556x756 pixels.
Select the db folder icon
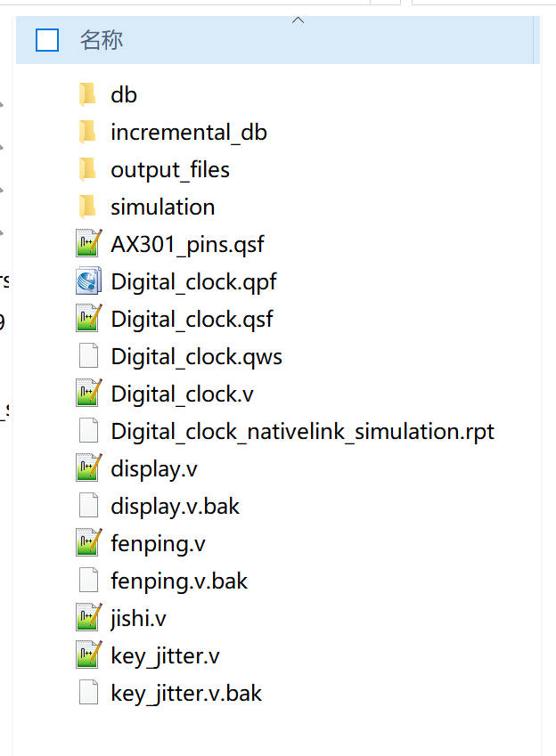87,94
